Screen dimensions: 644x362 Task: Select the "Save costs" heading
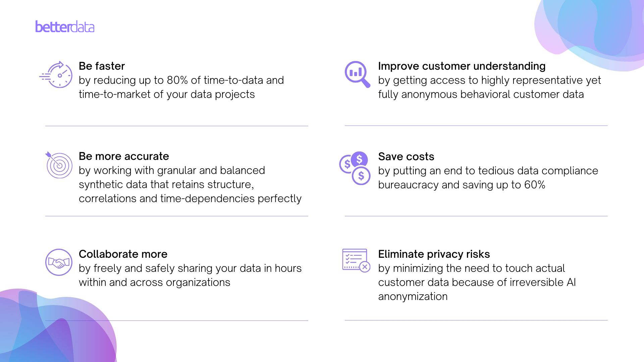click(406, 157)
